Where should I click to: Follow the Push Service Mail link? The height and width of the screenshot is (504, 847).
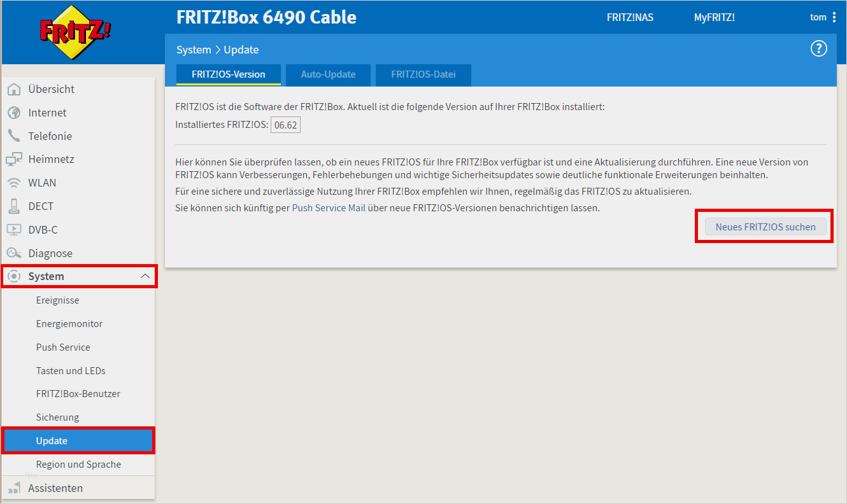click(329, 208)
